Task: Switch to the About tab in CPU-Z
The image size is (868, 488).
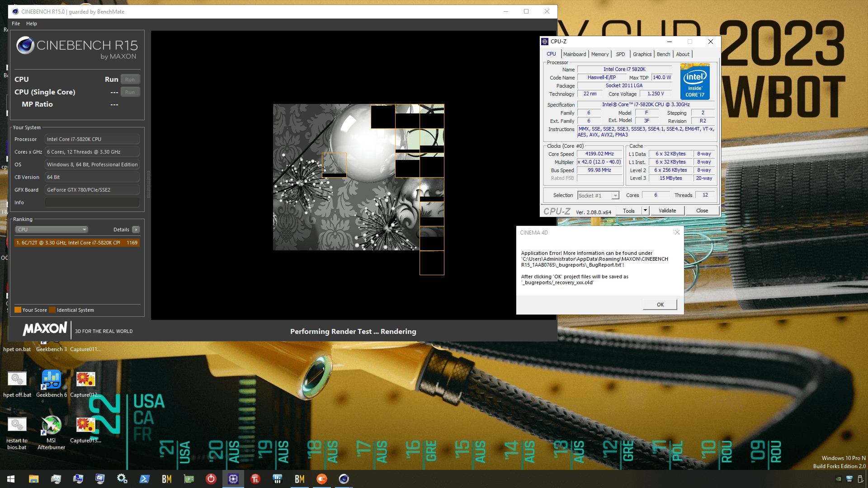Action: tap(683, 54)
